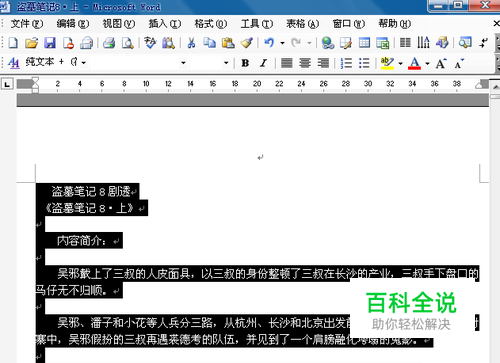Open the font size dropdown arrow
Image resolution: width=500 pixels, height=363 pixels.
pyautogui.click(x=226, y=63)
